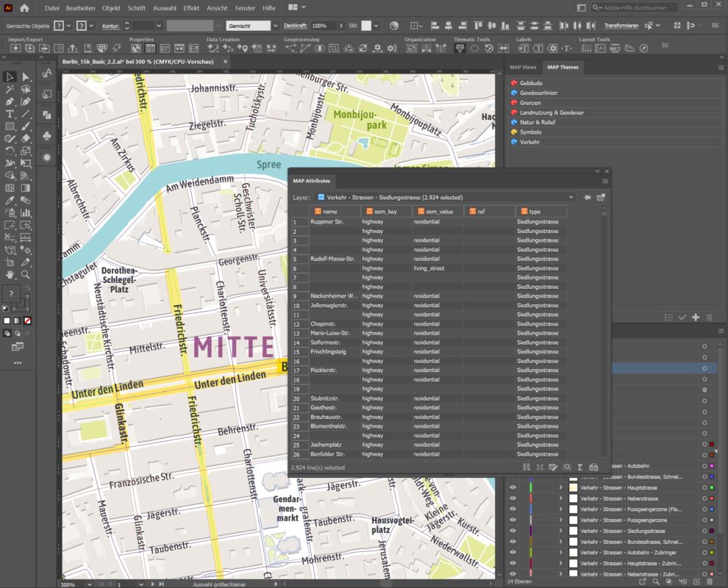Hide the Verkehr - Strassen - Autobahn - Zubringer layer
The image size is (728, 588).
coord(512,552)
